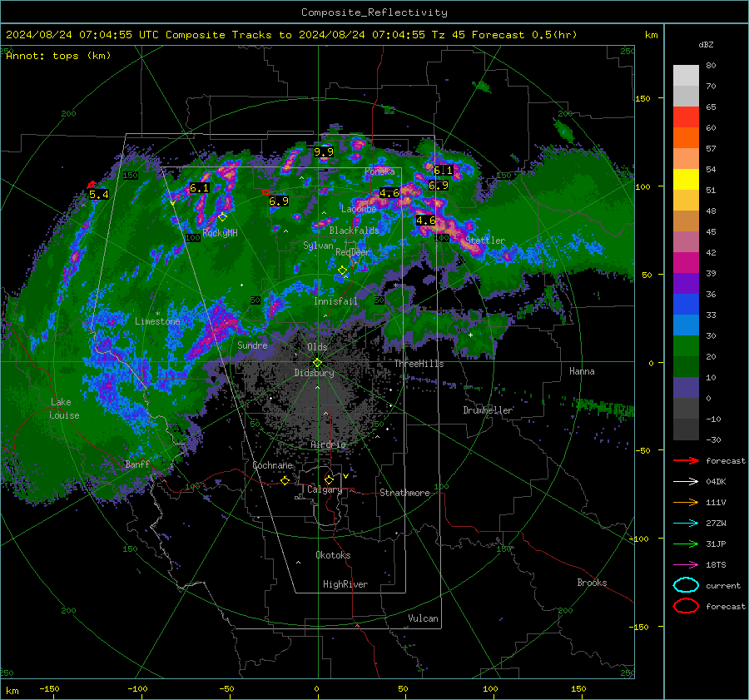Click the 6.1 tops label above RockyMH

199,188
